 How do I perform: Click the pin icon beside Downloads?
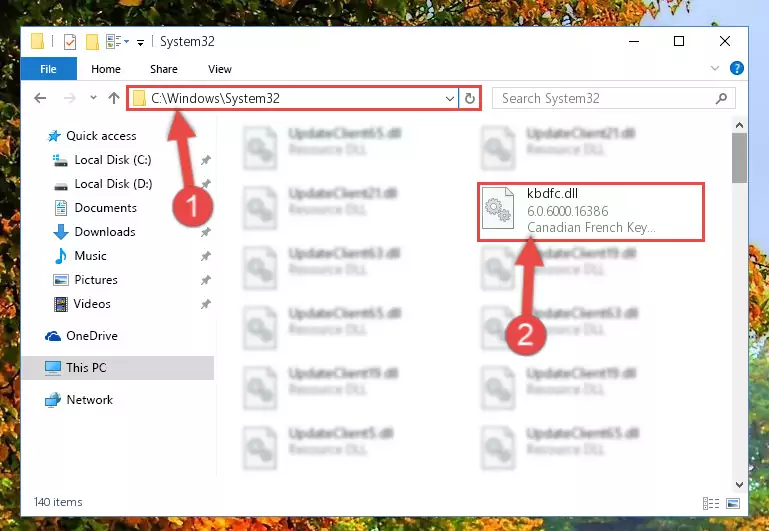(x=205, y=232)
